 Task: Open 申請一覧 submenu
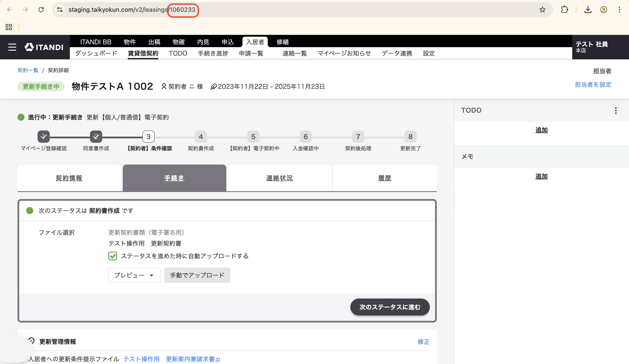click(x=251, y=53)
